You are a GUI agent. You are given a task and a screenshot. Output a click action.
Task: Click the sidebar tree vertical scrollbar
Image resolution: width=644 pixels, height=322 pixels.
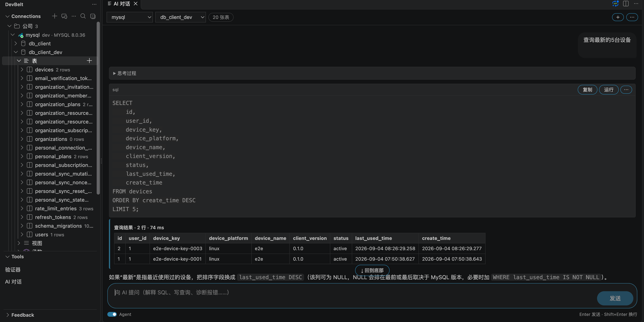98,109
